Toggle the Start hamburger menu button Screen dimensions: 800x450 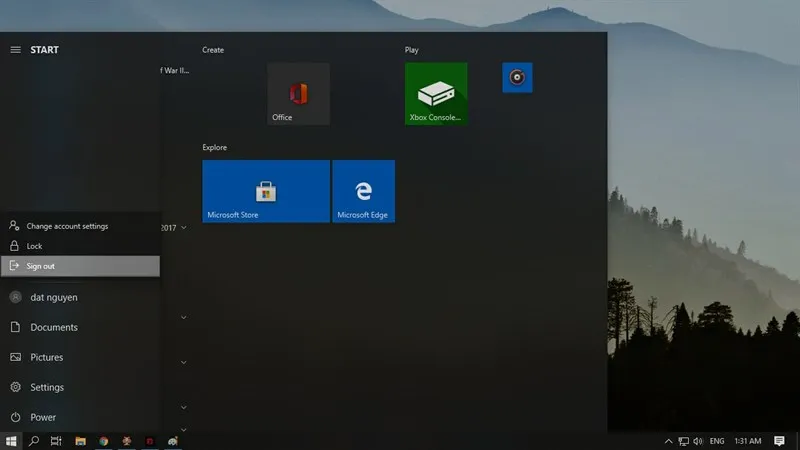[15, 50]
